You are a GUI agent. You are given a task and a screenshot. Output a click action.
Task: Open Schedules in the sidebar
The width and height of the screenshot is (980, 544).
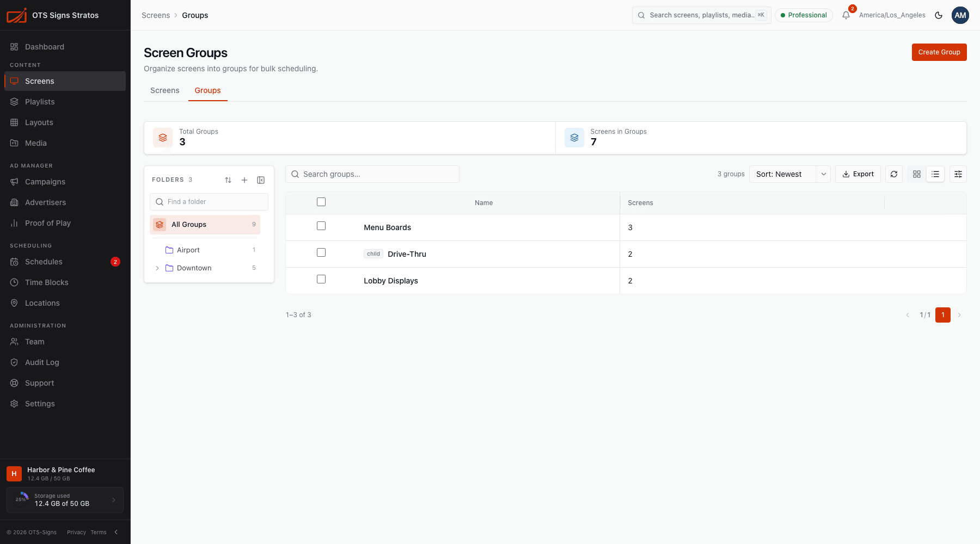(x=65, y=262)
